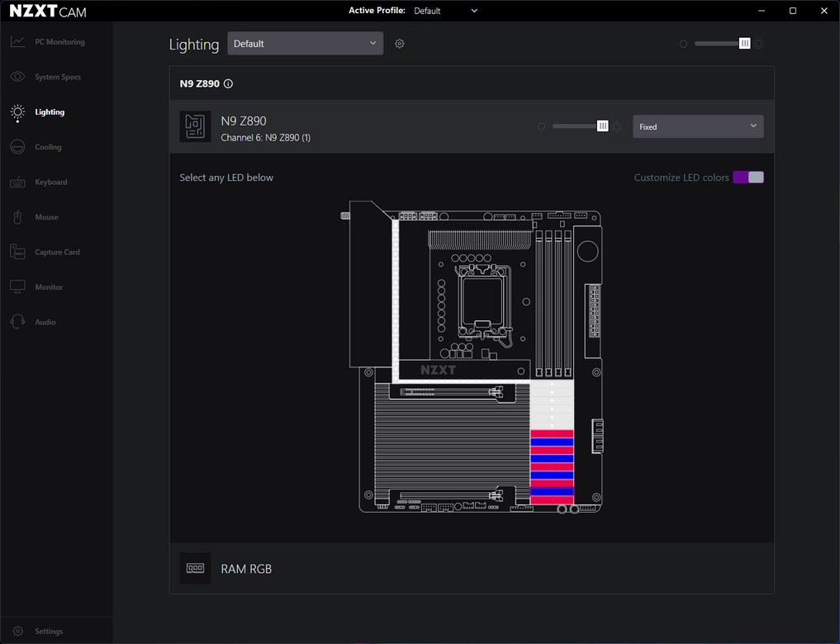Image resolution: width=840 pixels, height=644 pixels.
Task: Click N9 Z890 brightness minimum circle icon
Action: pyautogui.click(x=541, y=126)
